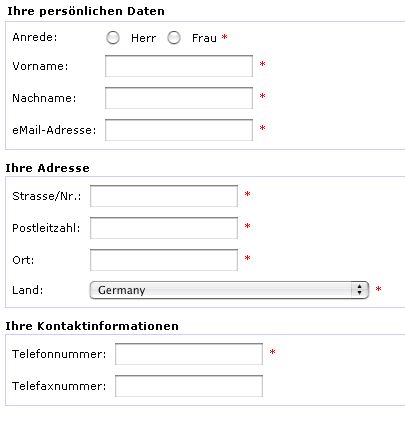Select the Herr radio button
The height and width of the screenshot is (421, 405).
(x=113, y=38)
